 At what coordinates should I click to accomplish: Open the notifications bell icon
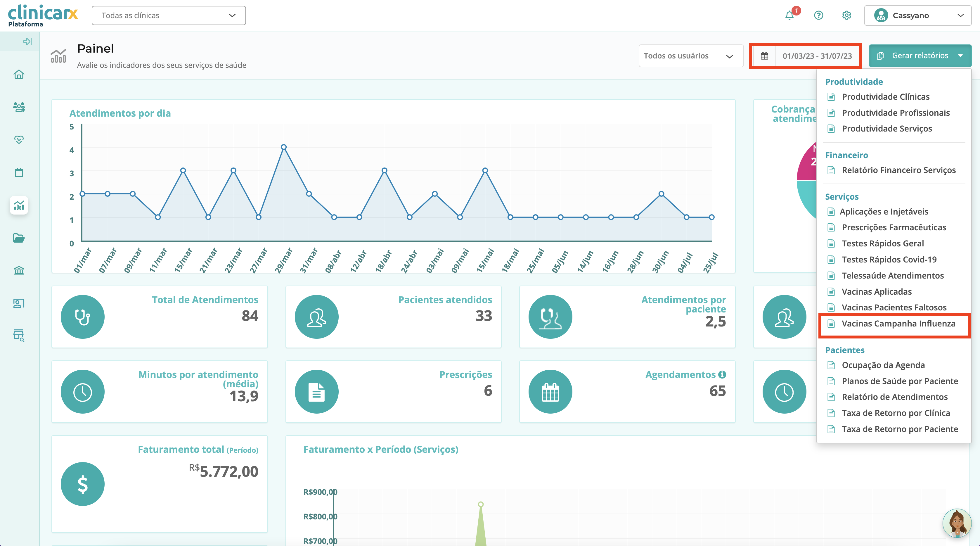pos(790,15)
